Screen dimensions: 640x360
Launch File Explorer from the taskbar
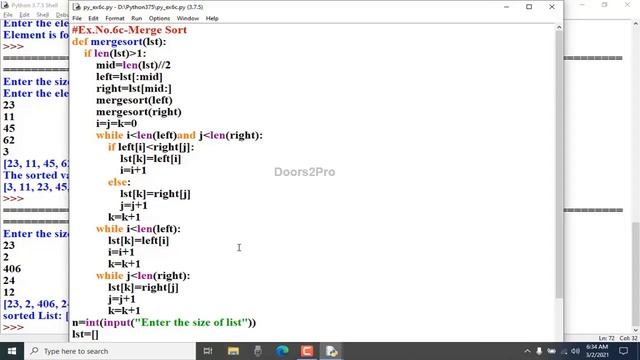[x=233, y=351]
